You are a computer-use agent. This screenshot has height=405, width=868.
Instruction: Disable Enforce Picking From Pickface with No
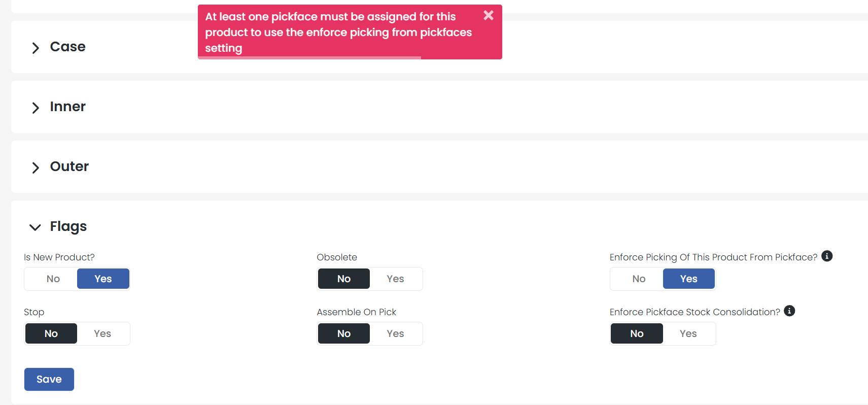[x=639, y=279]
